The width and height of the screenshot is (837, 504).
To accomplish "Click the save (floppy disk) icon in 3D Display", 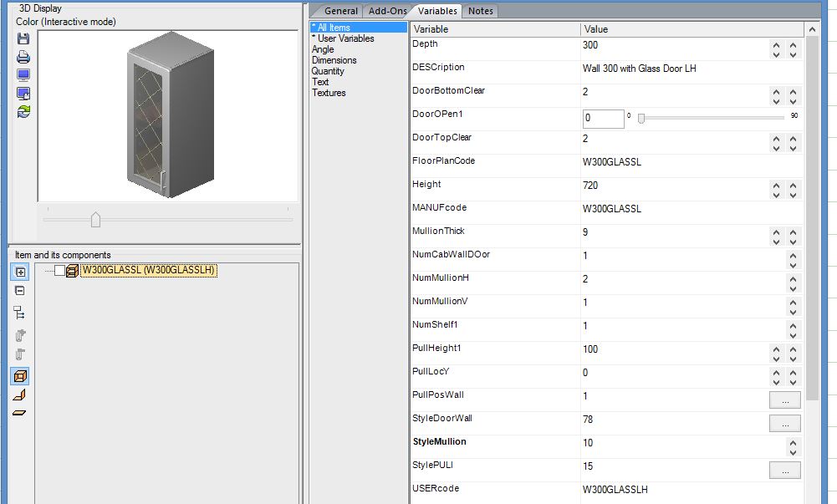I will pyautogui.click(x=23, y=39).
